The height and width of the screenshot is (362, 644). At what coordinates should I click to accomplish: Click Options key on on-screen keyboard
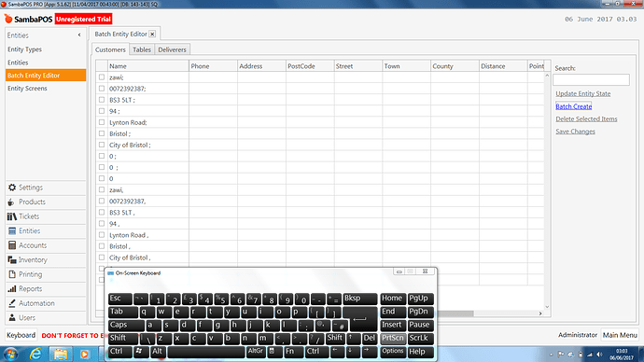point(393,352)
